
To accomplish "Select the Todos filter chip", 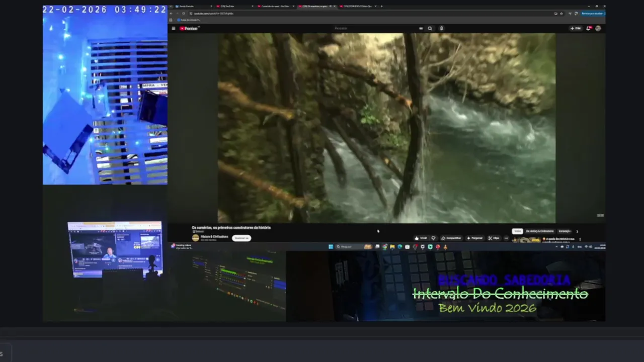I will (518, 231).
